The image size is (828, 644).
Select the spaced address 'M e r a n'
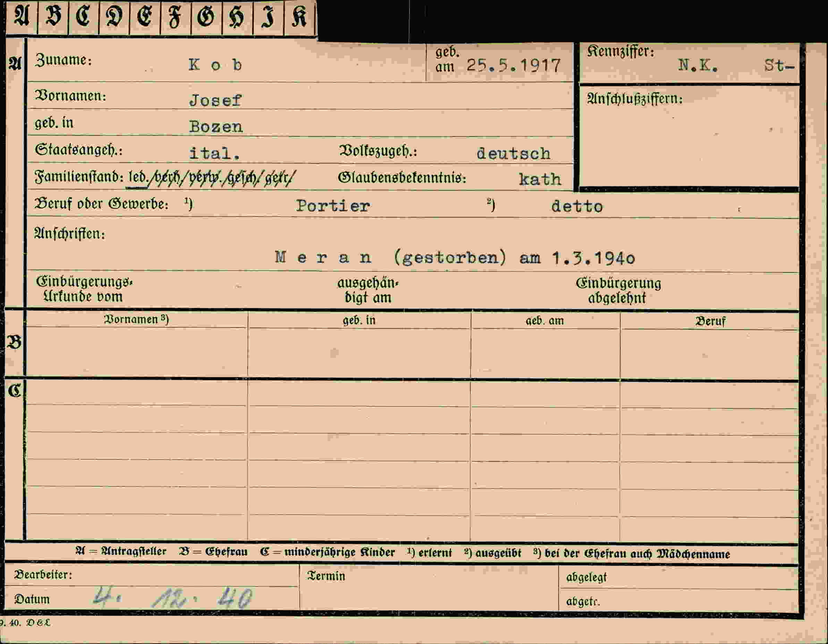coord(323,258)
